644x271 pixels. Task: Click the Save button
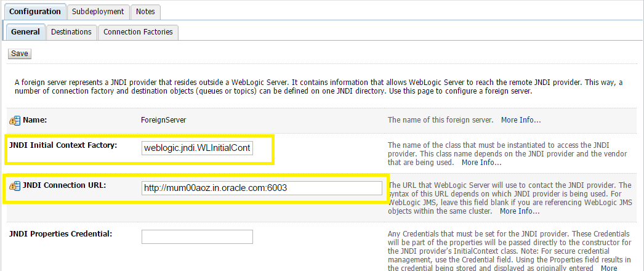(x=19, y=54)
